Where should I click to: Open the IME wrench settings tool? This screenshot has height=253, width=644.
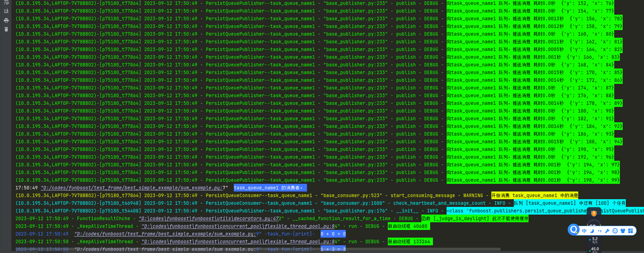(x=607, y=231)
